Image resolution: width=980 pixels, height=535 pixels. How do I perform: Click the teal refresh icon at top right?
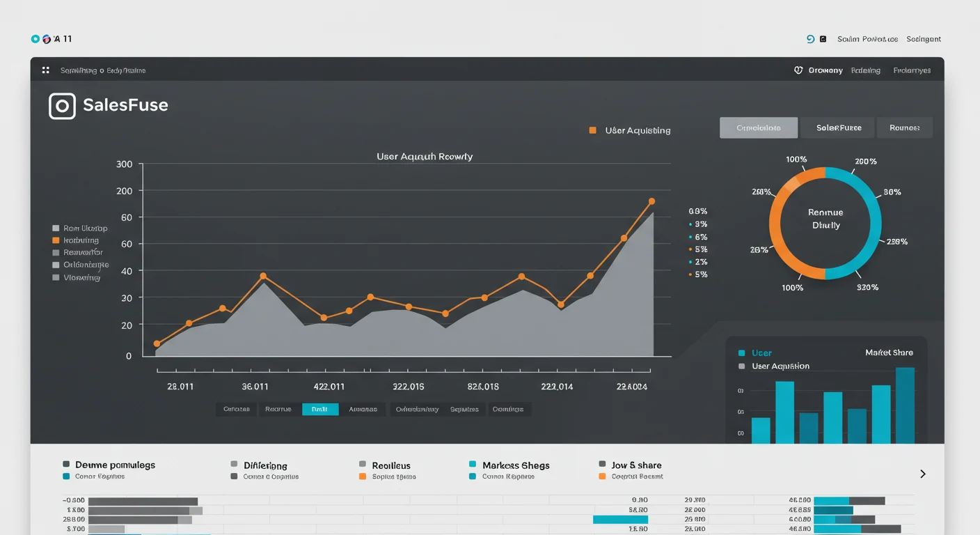(810, 40)
